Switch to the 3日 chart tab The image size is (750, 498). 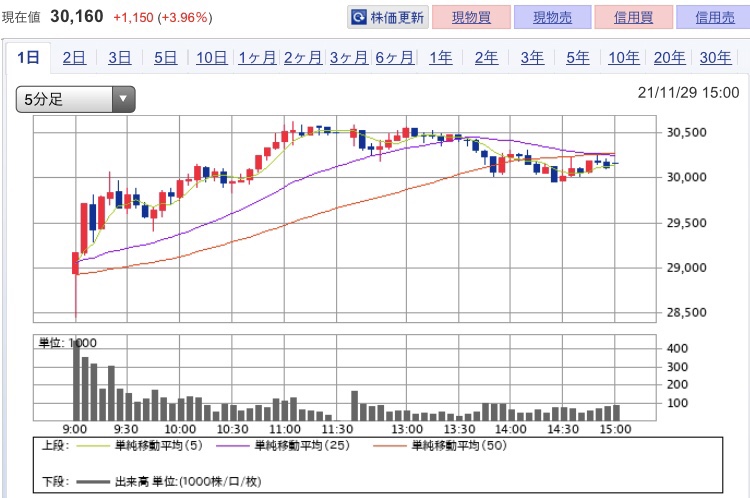[x=120, y=58]
